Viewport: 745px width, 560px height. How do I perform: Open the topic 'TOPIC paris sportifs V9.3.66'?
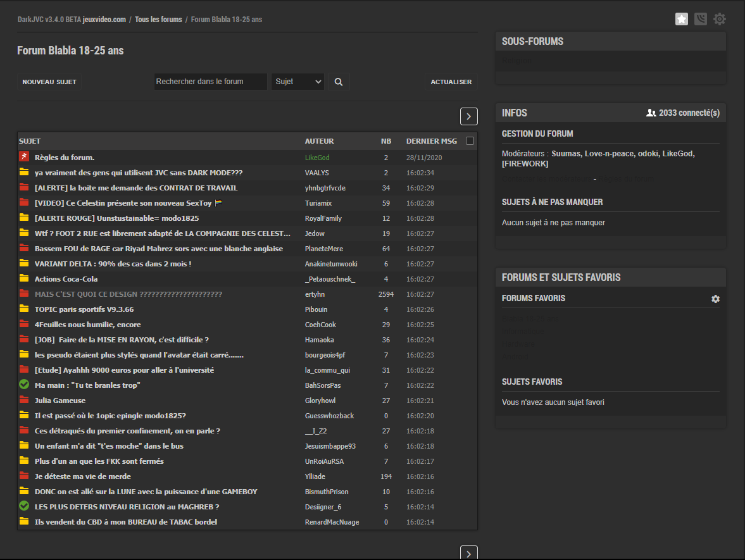pos(84,309)
